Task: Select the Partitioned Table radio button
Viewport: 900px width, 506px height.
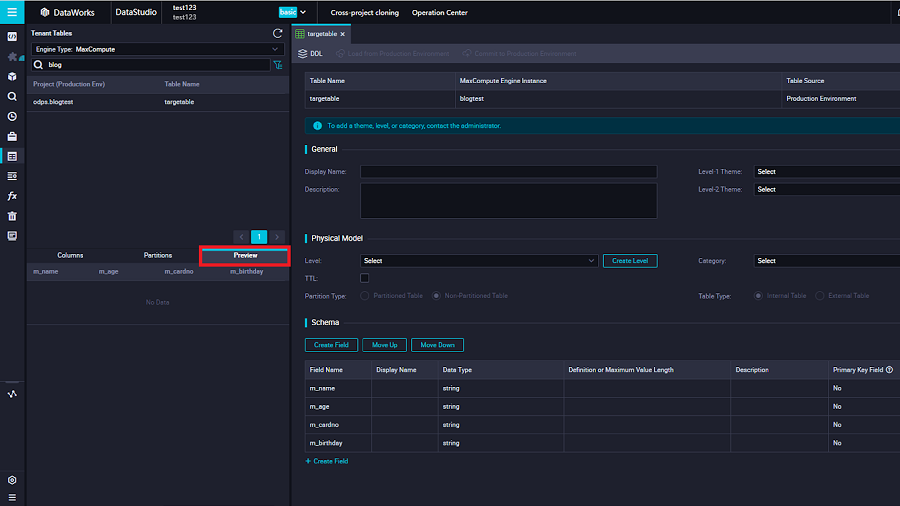Action: [365, 296]
